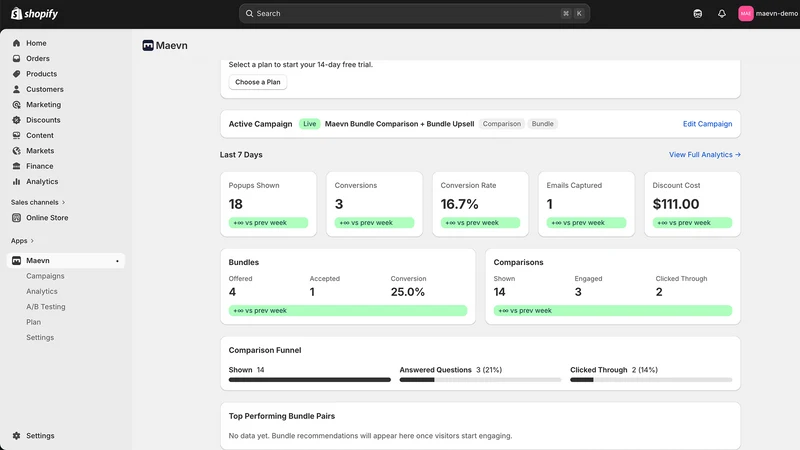This screenshot has width=800, height=450.
Task: Open Maevn Campaigns subpage
Action: click(x=45, y=276)
